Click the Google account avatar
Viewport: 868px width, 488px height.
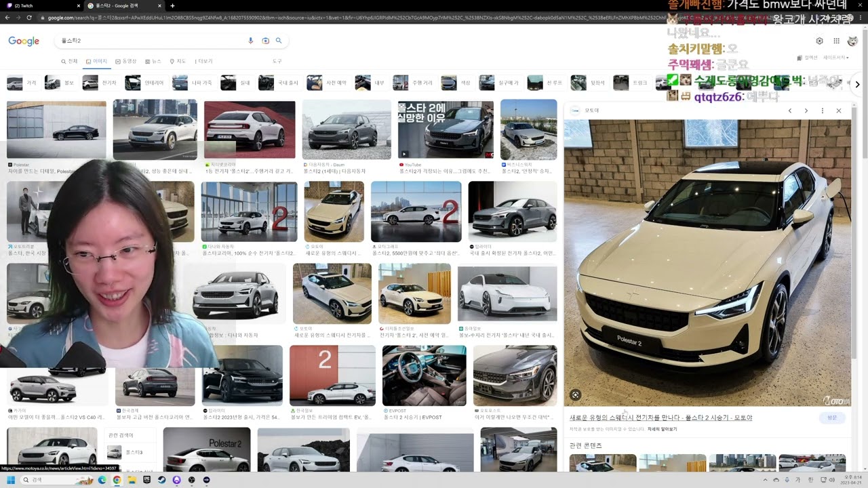(852, 41)
